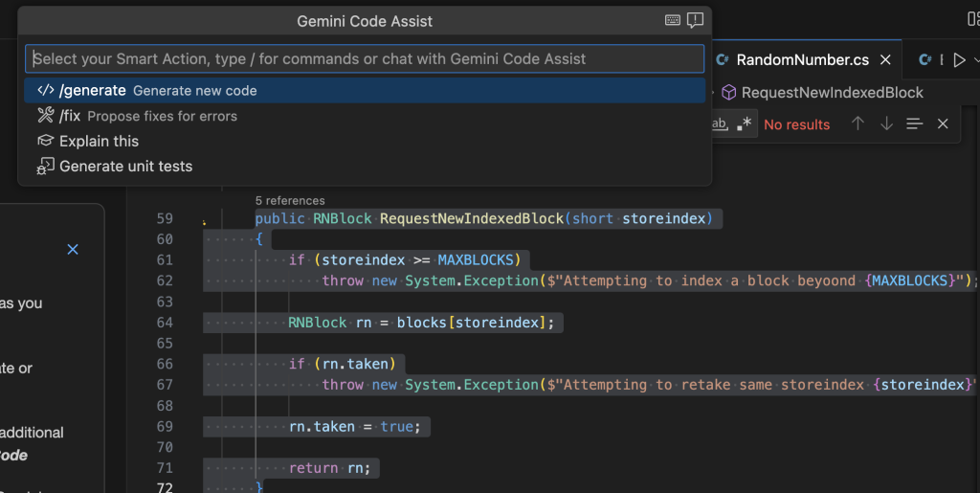Click the lightbulb code action icon on line 59
980x493 pixels.
[205, 221]
